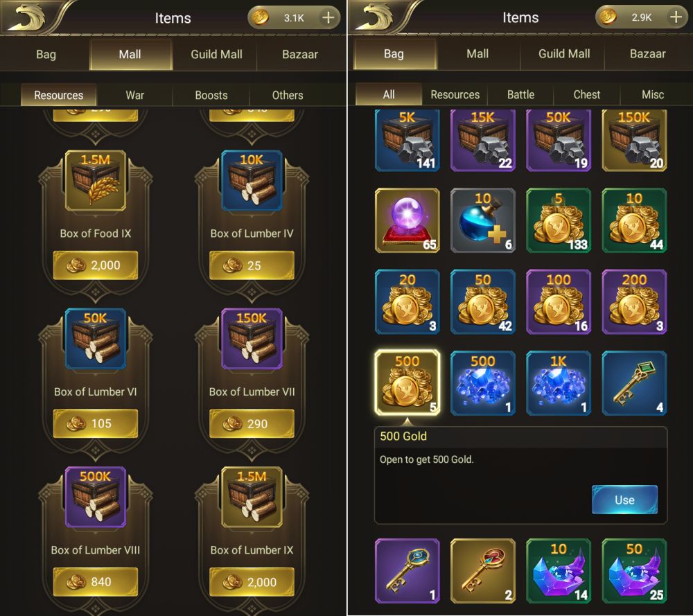Buy Box of Lumber VI for 105

click(x=96, y=423)
